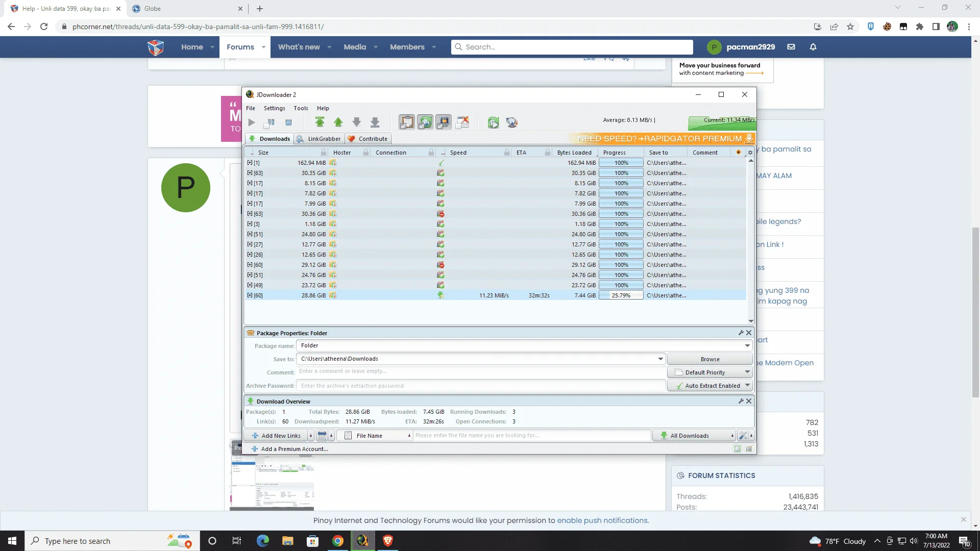
Task: Open the Tools menu in JDownloader
Action: (301, 108)
